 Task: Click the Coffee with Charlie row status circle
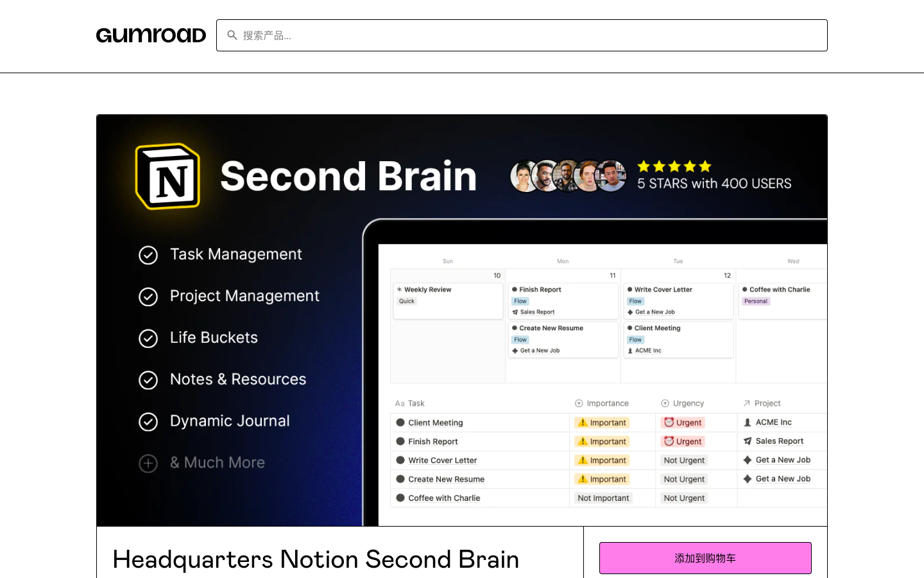pos(400,498)
